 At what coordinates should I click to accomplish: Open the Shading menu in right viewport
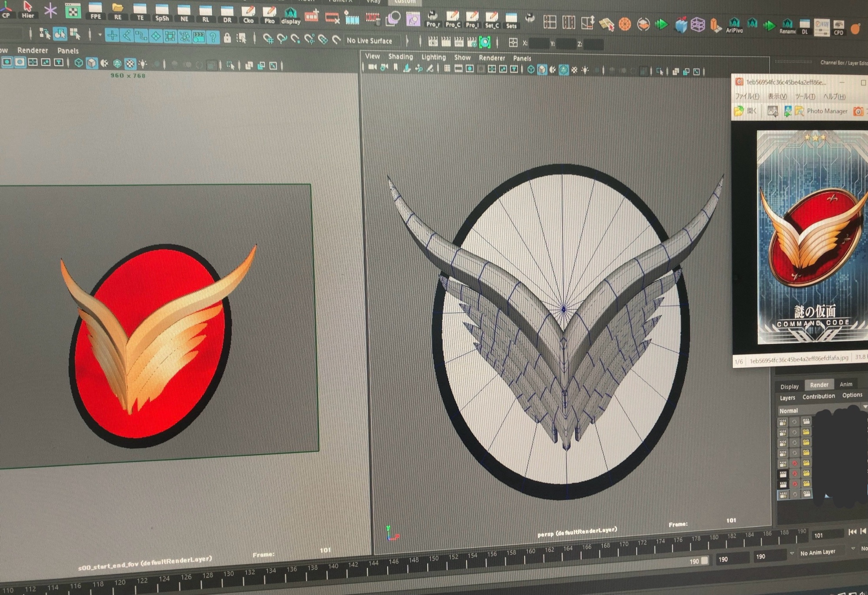click(400, 56)
